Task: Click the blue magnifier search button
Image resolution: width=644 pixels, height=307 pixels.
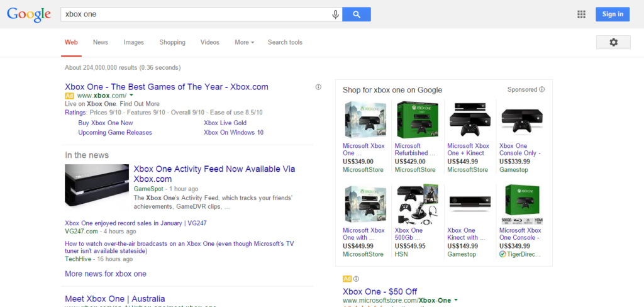Action: [x=357, y=14]
